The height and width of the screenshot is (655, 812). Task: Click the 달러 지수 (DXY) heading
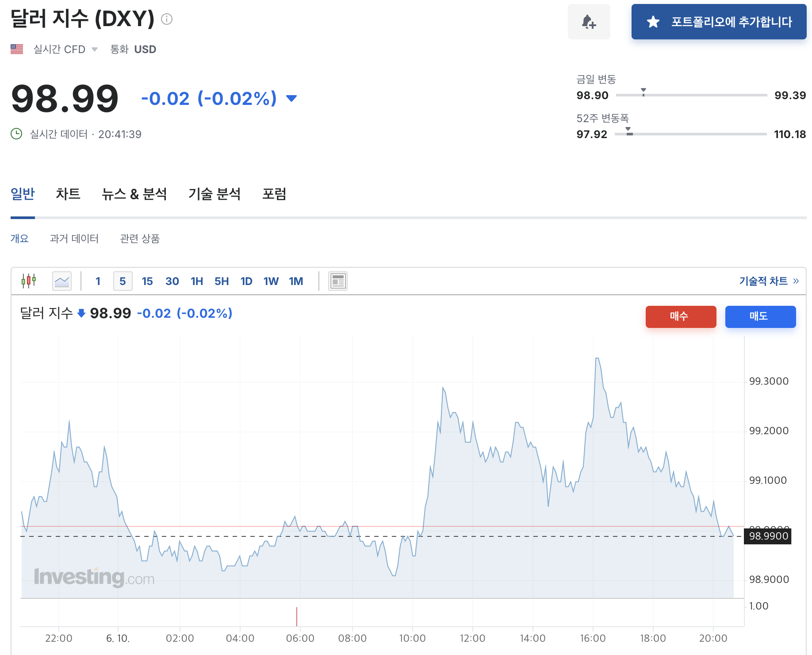82,19
